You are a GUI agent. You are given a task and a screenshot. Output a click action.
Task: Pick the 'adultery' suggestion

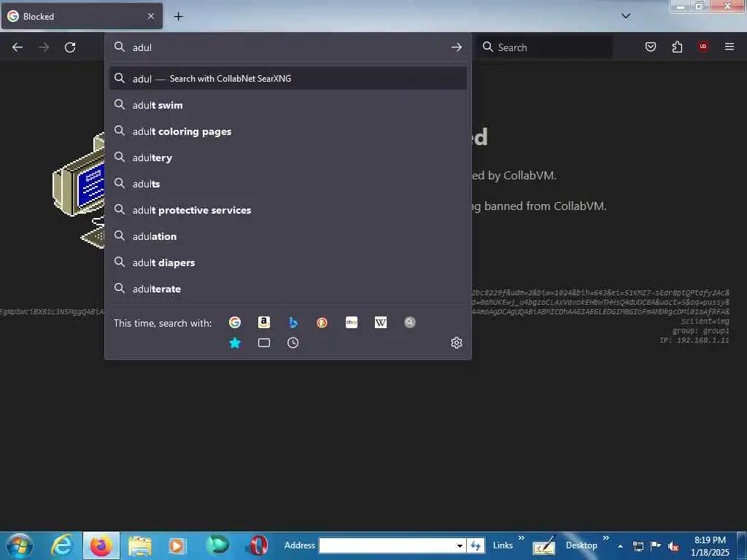click(x=287, y=157)
